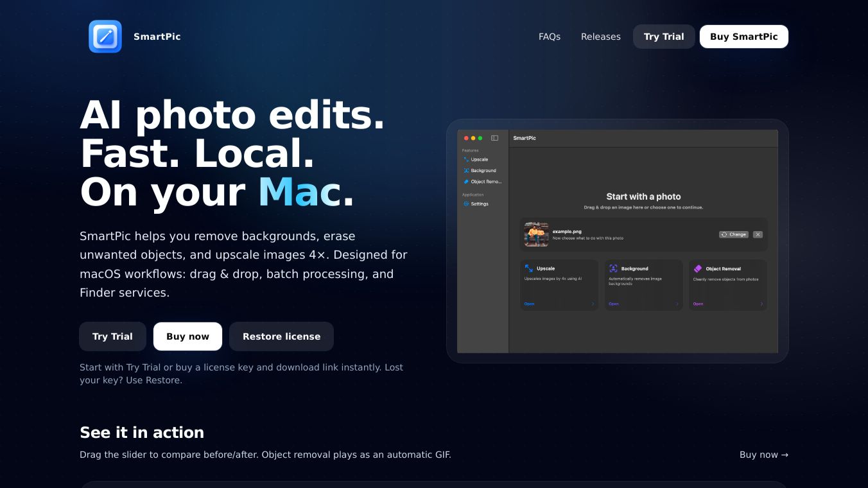Click the "Application" section label in the preview sidebar
The image size is (868, 488).
coord(473,195)
